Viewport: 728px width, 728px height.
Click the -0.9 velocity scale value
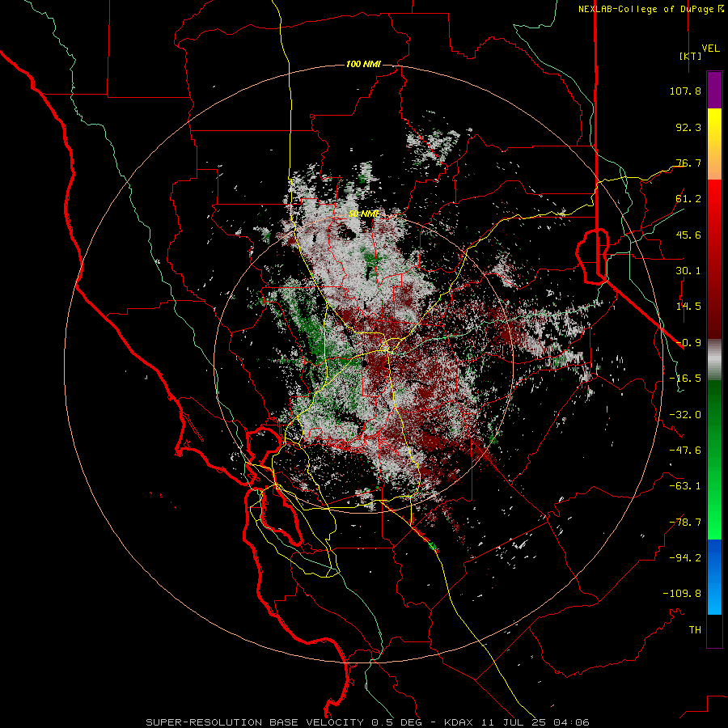688,343
